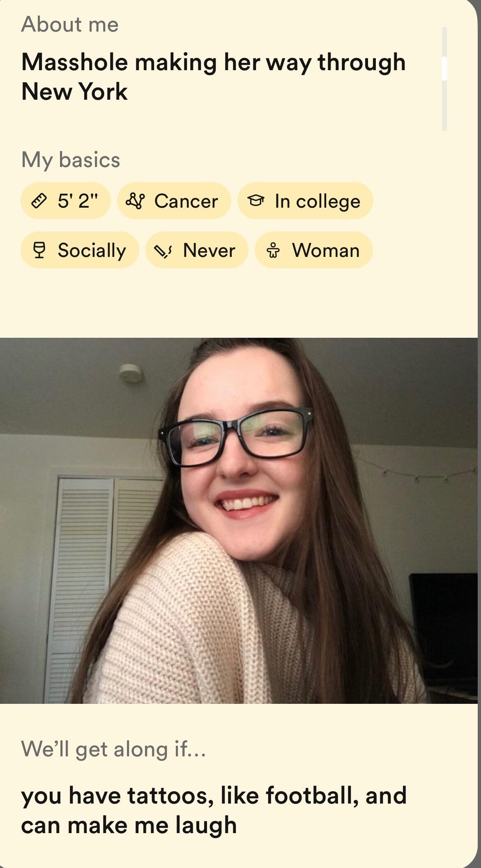Viewport: 481px width, 868px height.
Task: Click the My basics section heading
Action: click(71, 160)
